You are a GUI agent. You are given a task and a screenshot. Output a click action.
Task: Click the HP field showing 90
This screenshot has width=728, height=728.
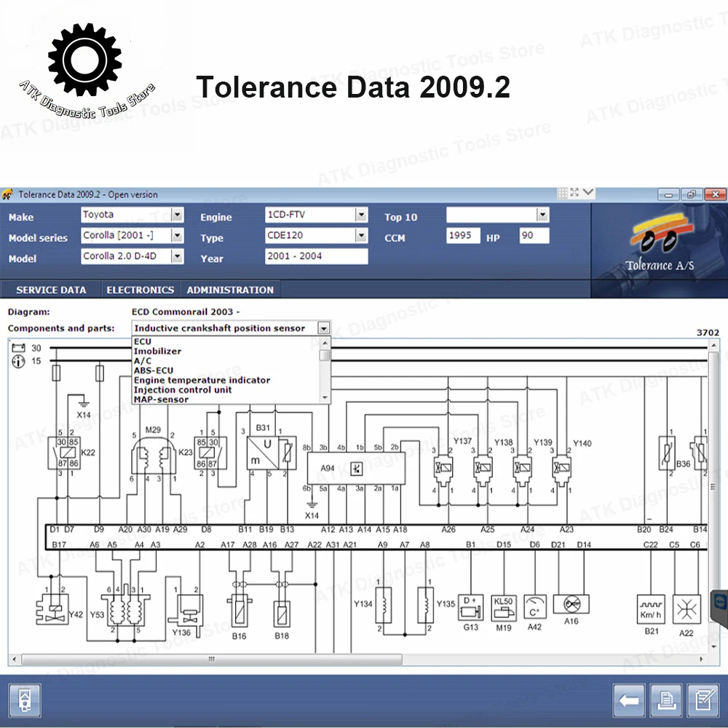[x=534, y=235]
